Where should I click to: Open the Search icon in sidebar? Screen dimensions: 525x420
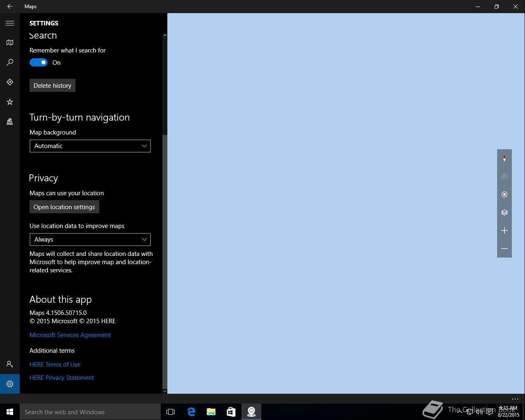click(x=10, y=62)
